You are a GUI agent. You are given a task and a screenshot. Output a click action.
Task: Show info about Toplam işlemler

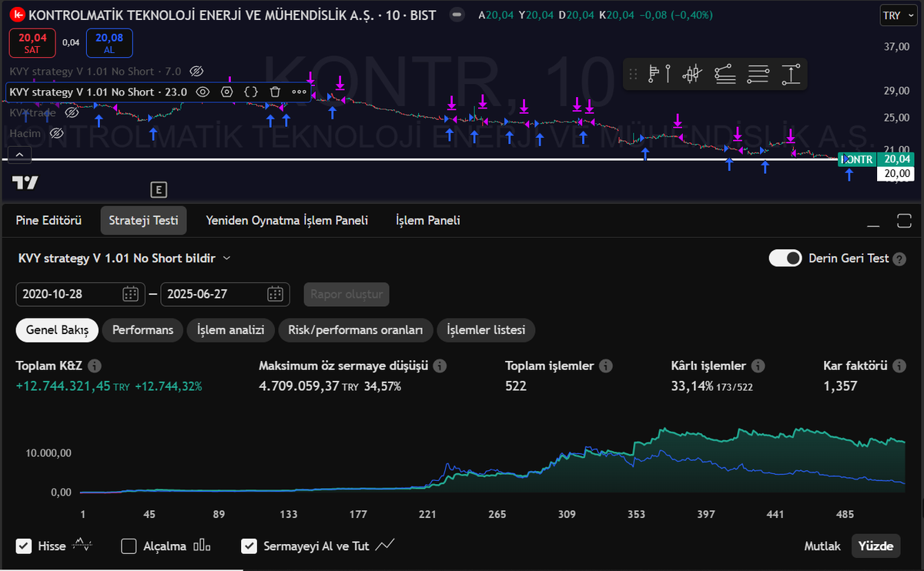(606, 366)
